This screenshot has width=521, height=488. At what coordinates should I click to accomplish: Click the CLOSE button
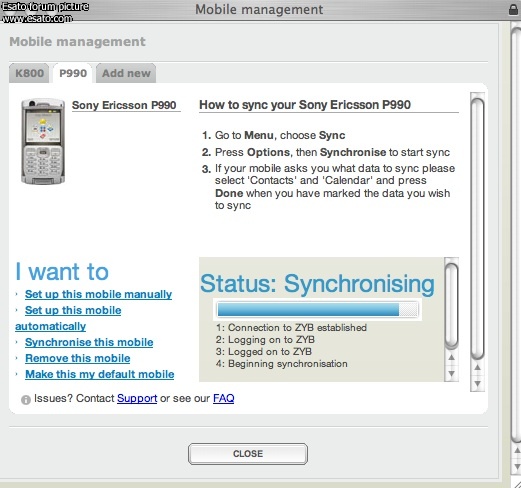(x=248, y=454)
